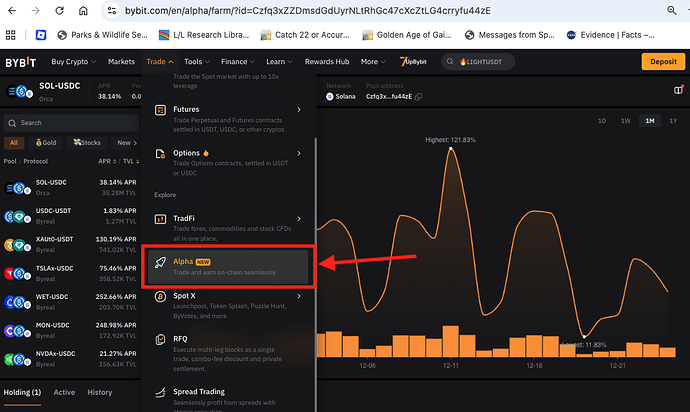Click the Futures menu icon
The height and width of the screenshot is (412, 690).
coord(160,110)
